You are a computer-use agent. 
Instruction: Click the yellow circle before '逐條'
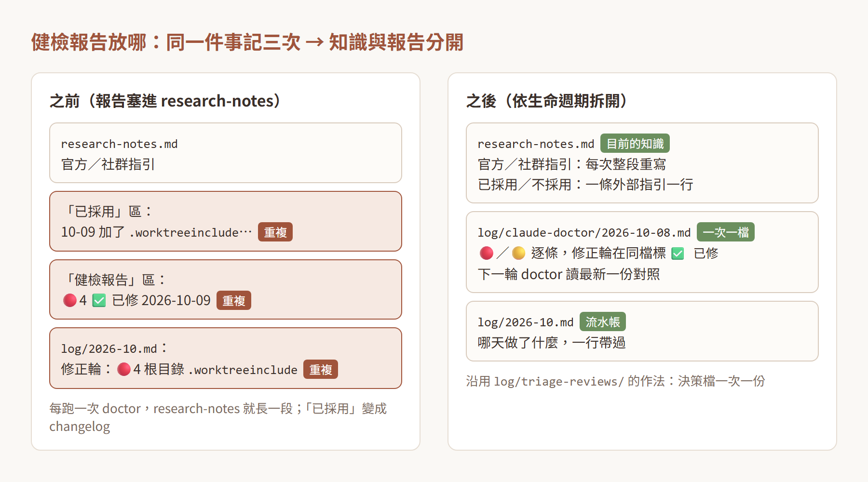pos(518,253)
